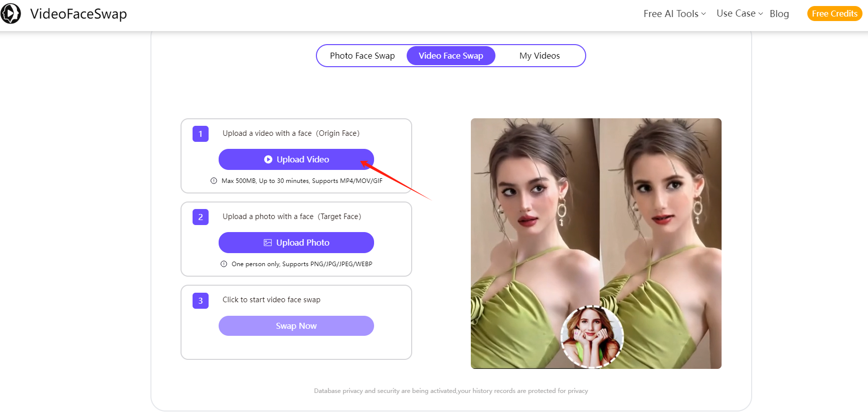Image resolution: width=868 pixels, height=412 pixels.
Task: Click the Upload Photo button
Action: 296,243
